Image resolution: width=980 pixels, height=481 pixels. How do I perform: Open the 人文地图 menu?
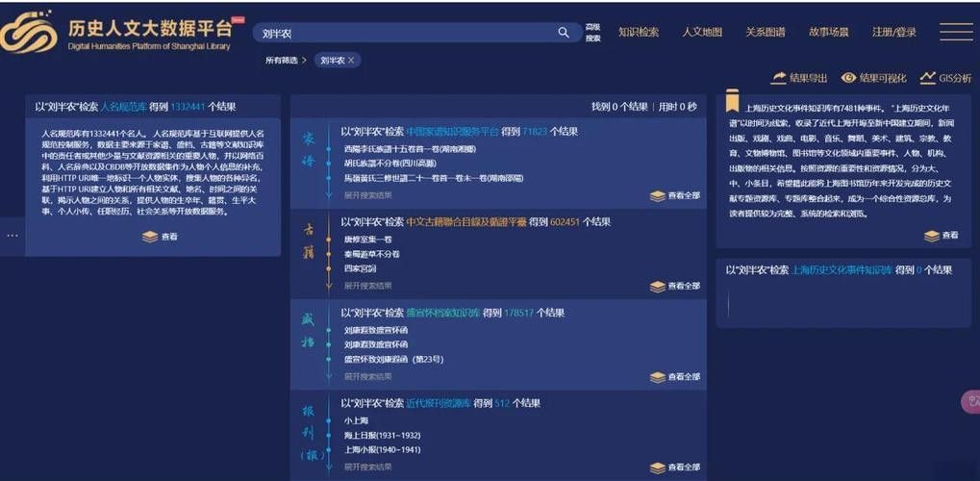702,32
